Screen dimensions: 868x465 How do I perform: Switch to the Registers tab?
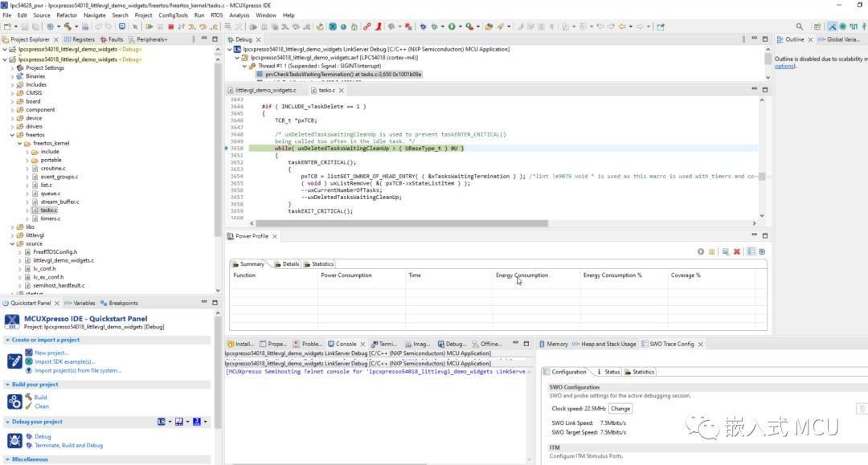point(79,39)
